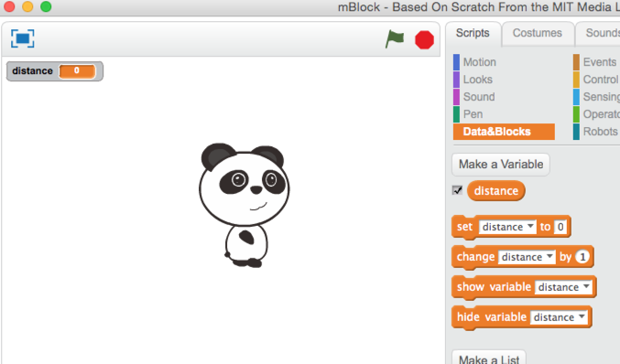Click the orange distance reporter block
620x364 pixels.
pos(495,191)
